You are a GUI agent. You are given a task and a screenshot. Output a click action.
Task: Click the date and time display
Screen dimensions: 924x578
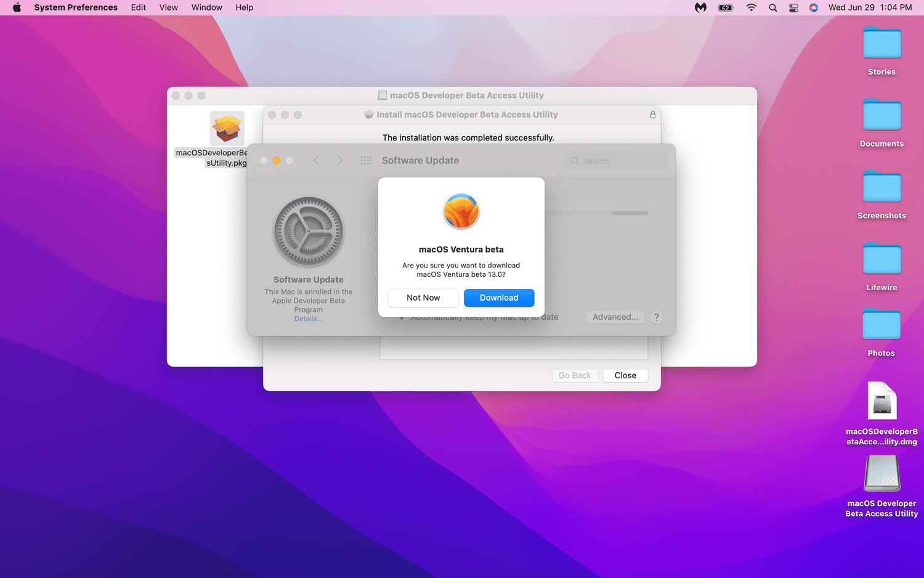(x=870, y=7)
